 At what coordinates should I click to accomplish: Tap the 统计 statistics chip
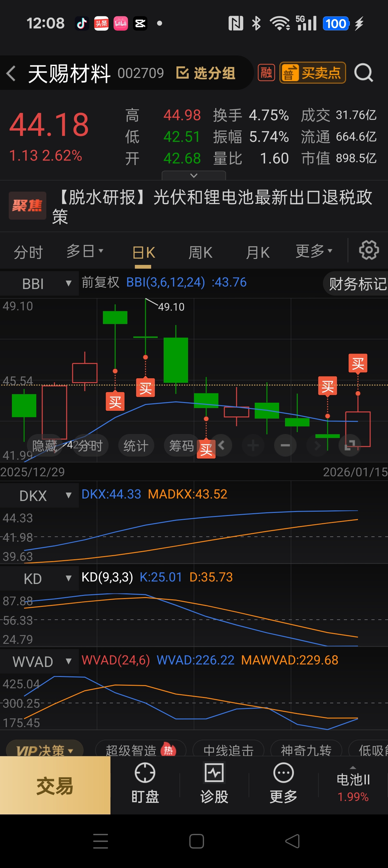[136, 446]
